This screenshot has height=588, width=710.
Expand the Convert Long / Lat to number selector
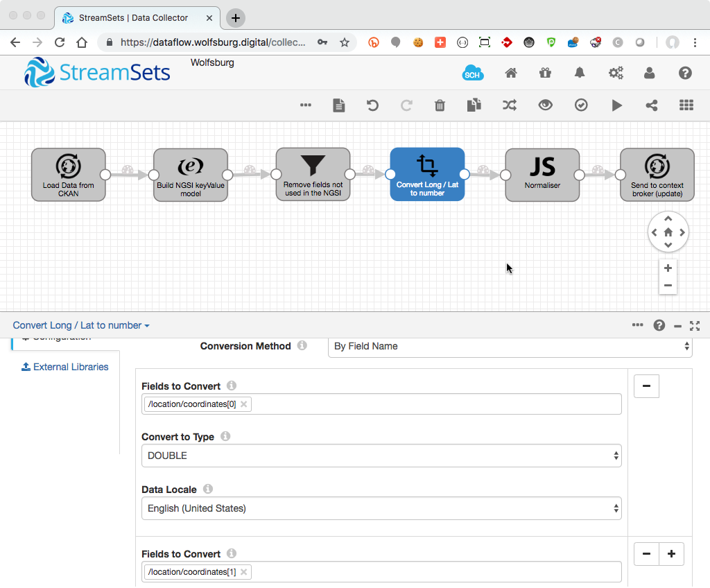tap(80, 325)
